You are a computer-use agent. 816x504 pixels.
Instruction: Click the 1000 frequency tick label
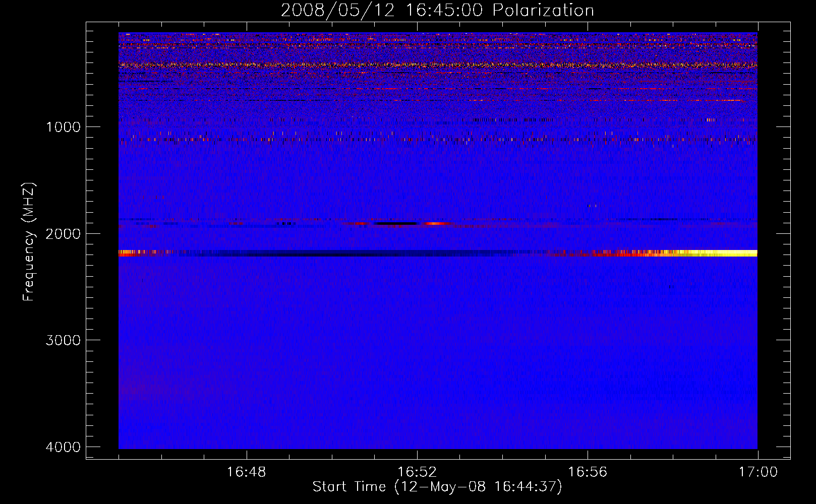(x=64, y=127)
